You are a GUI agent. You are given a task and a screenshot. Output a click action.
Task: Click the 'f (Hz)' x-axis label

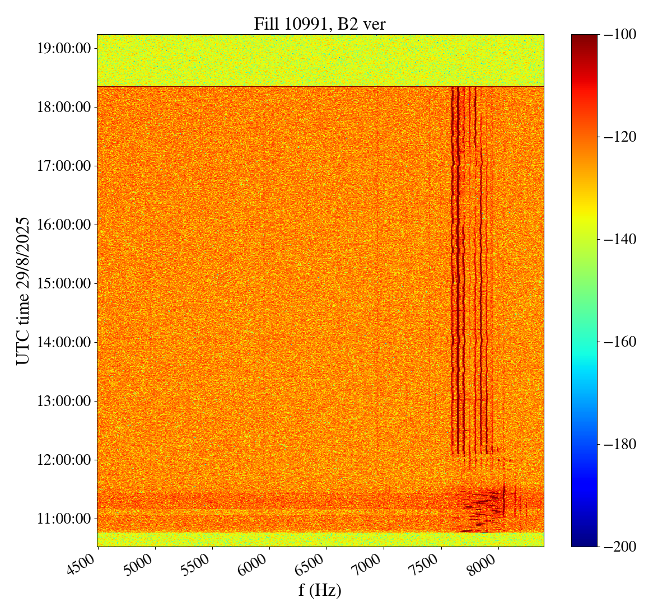[x=320, y=590]
